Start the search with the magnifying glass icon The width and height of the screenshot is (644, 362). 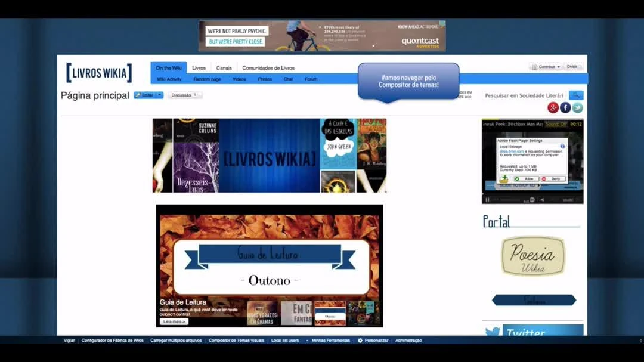[x=575, y=95]
